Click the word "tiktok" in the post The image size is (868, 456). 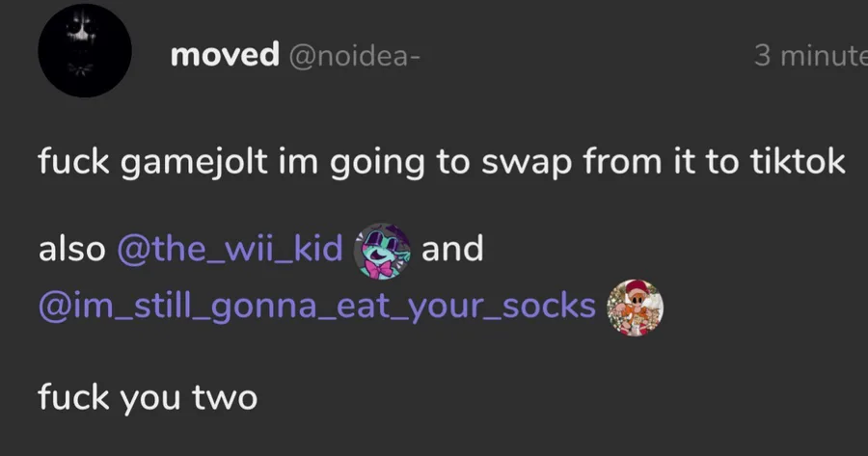click(x=798, y=162)
